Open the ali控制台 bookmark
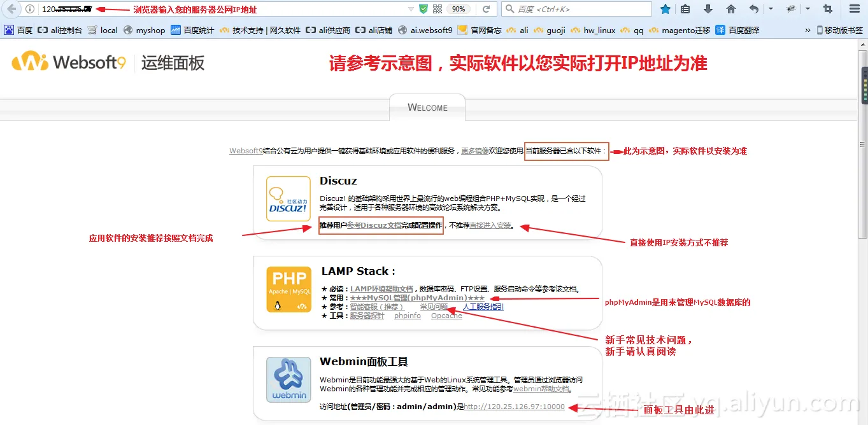868x425 pixels. pyautogui.click(x=60, y=30)
